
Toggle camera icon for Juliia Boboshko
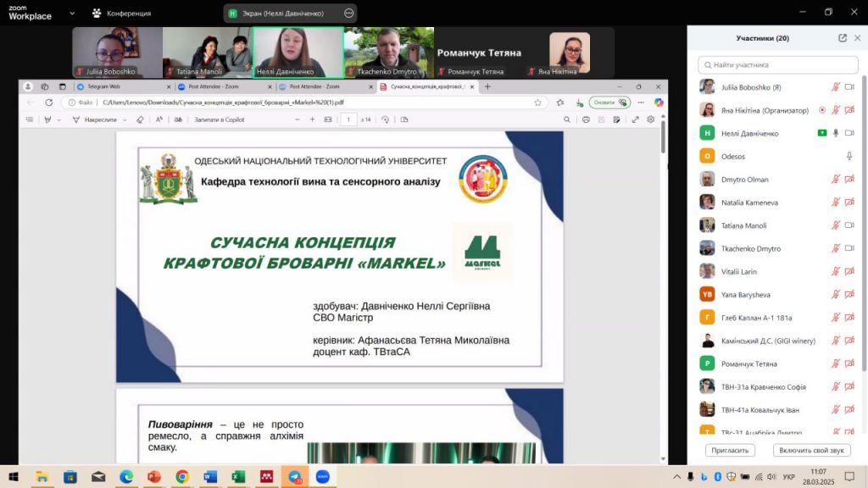[x=849, y=87]
